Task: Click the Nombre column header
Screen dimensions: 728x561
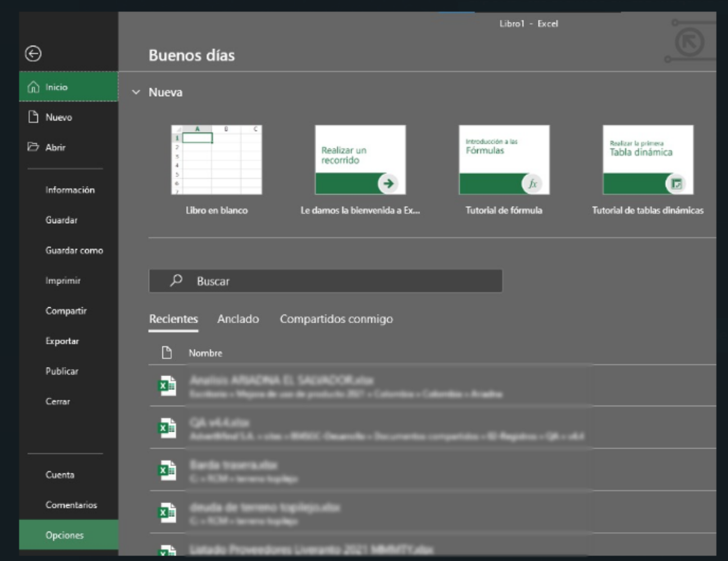Action: pos(205,353)
